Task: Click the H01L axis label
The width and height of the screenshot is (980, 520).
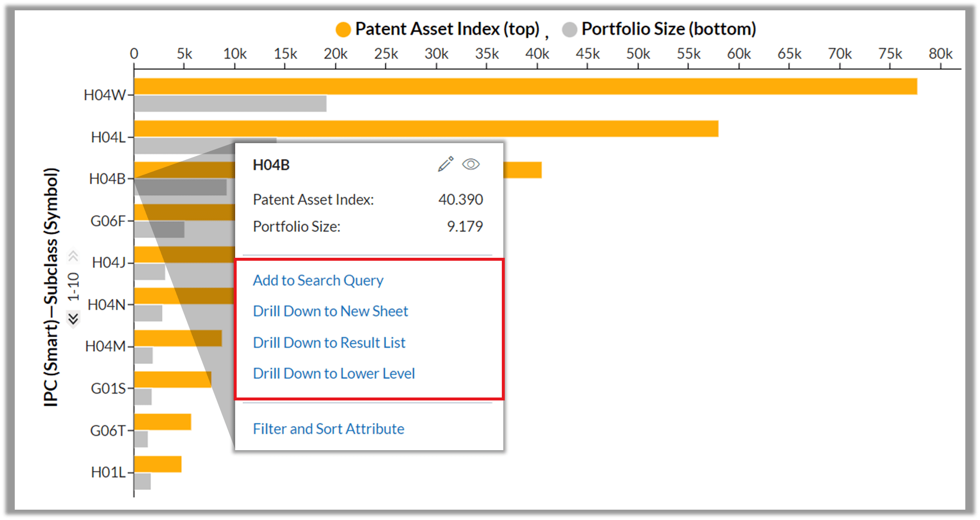Action: (109, 472)
